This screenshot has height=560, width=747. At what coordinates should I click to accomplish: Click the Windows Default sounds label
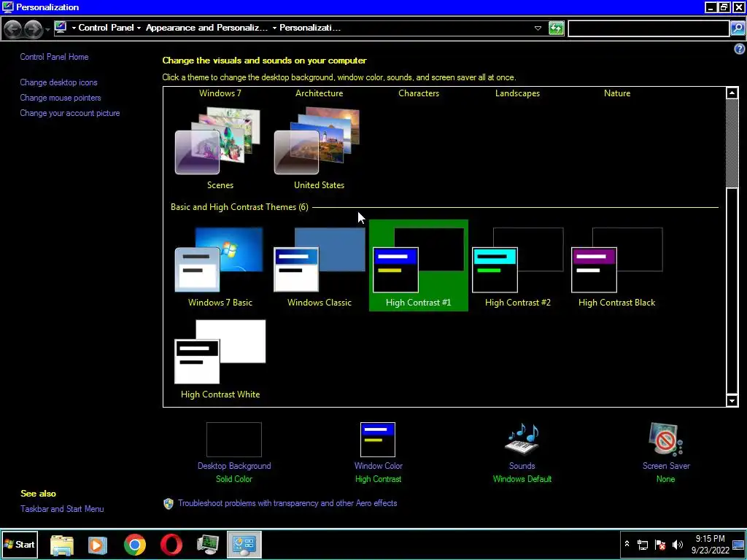click(x=522, y=479)
